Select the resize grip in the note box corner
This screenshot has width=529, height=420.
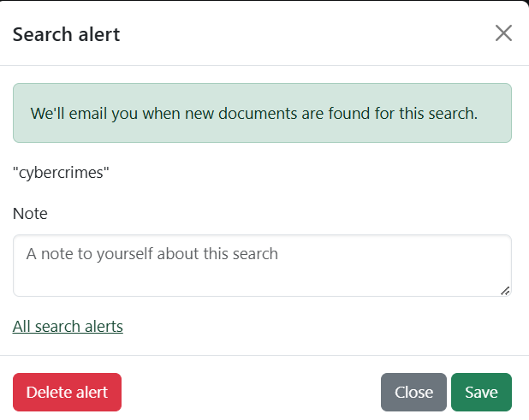(504, 291)
